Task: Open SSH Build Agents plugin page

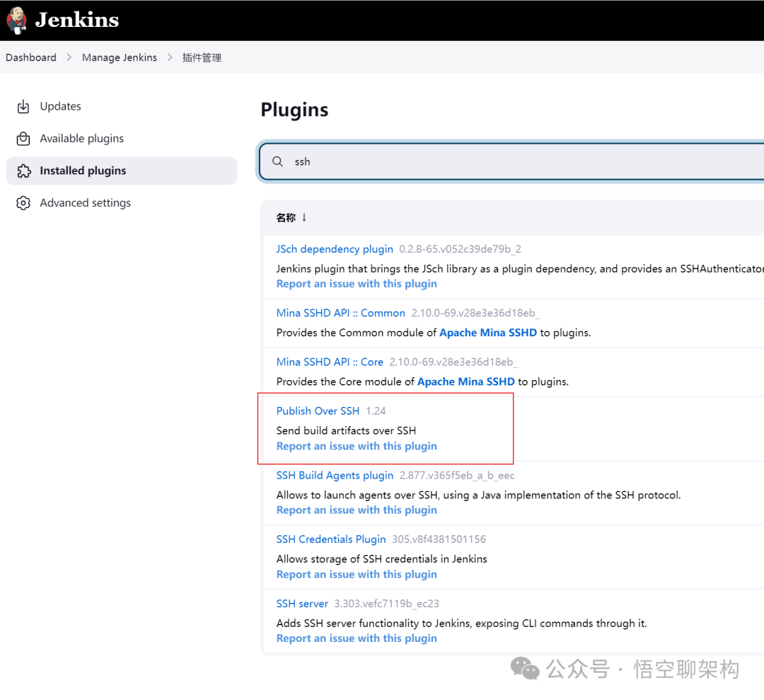Action: (335, 476)
